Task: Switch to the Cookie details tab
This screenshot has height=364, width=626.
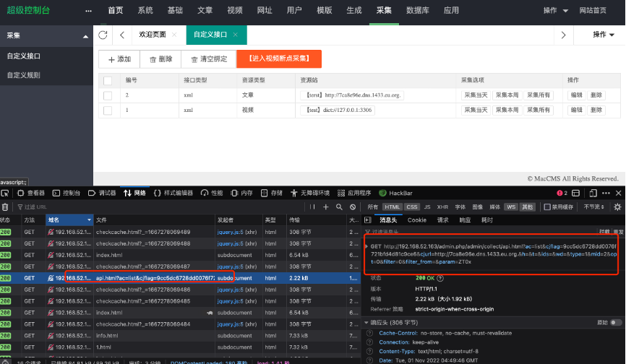Action: (417, 220)
